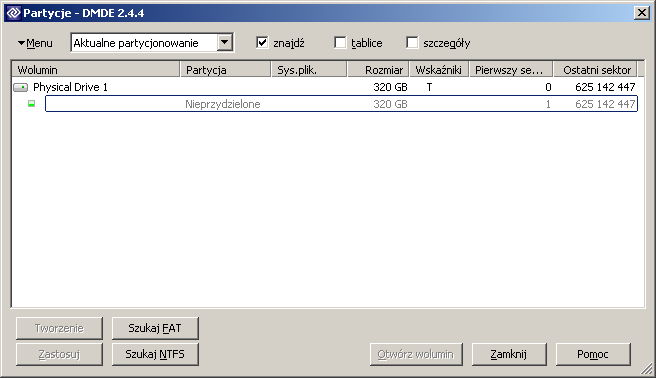
Task: Click the T indicator in Wskaźniki column
Action: point(429,87)
